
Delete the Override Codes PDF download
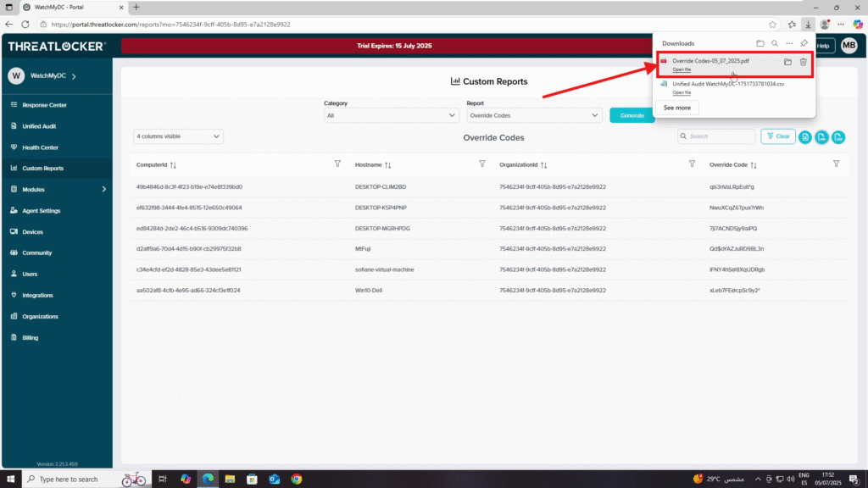[x=804, y=62]
